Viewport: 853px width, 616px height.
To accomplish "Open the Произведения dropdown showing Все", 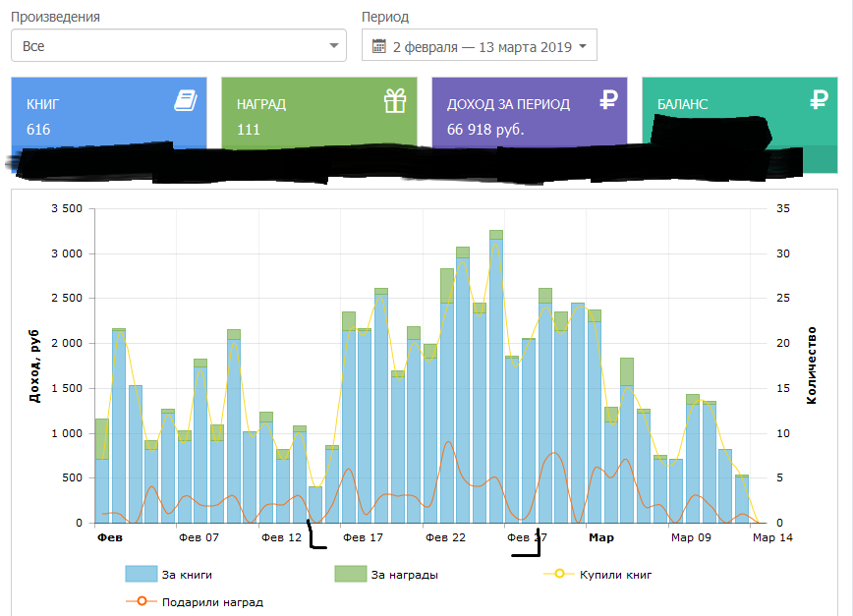I will pyautogui.click(x=179, y=46).
